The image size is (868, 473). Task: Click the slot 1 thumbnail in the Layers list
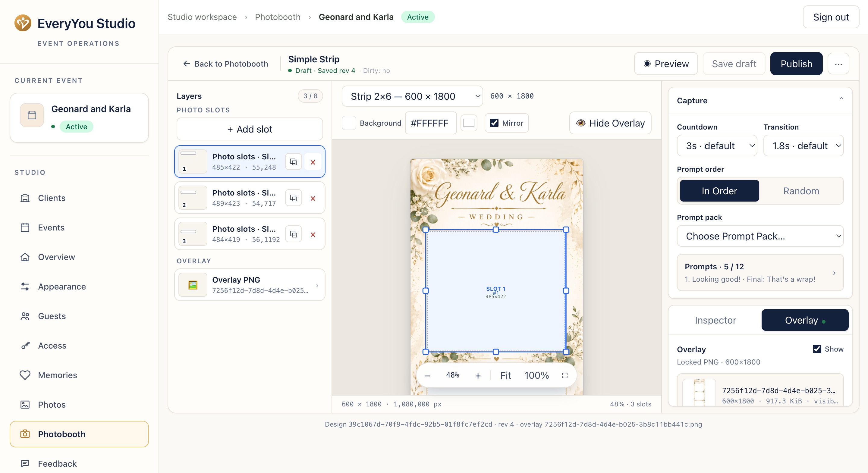pos(193,162)
